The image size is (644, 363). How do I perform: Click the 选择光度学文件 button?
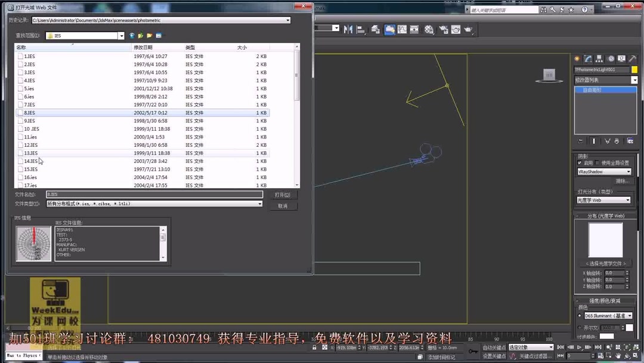[x=606, y=264]
